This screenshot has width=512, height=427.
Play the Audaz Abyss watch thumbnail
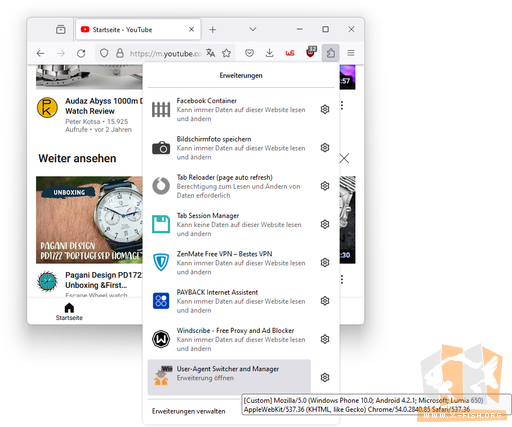point(89,77)
